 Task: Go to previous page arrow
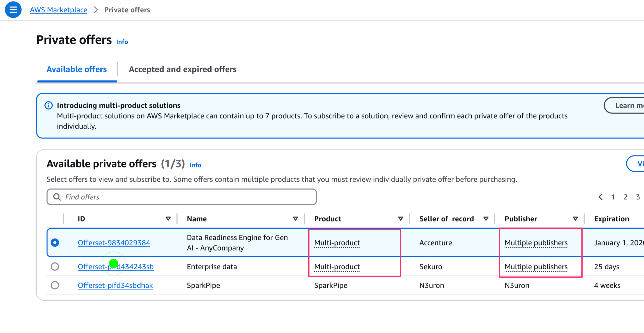coord(600,197)
